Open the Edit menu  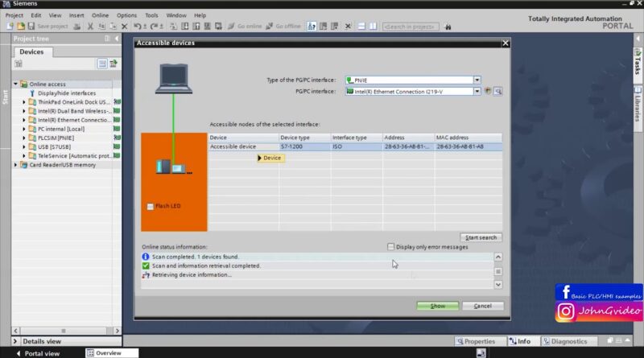pyautogui.click(x=36, y=15)
